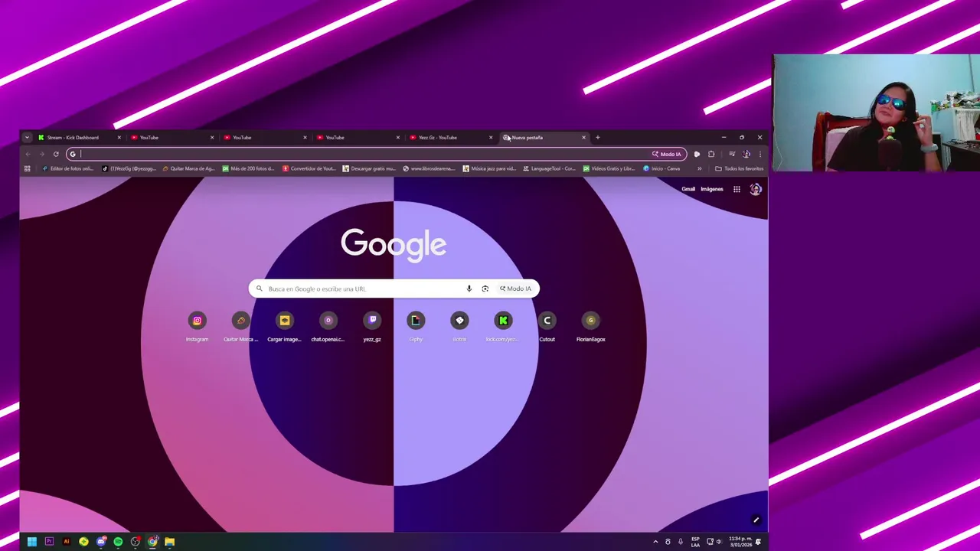Open the chat.openai.com shortcut tile
The height and width of the screenshot is (551, 980).
coord(328,327)
